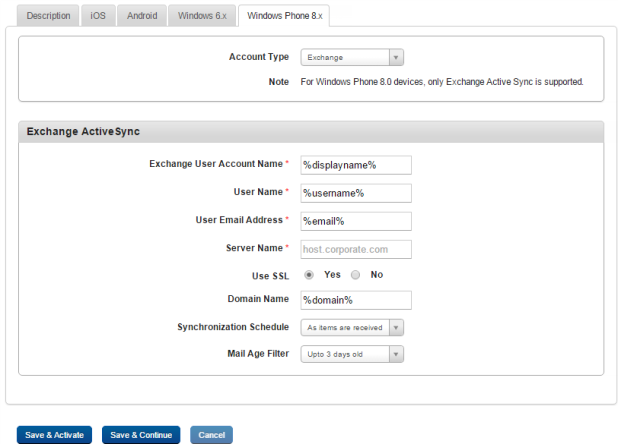Select the Windows Phone 8.x tab

tap(284, 16)
